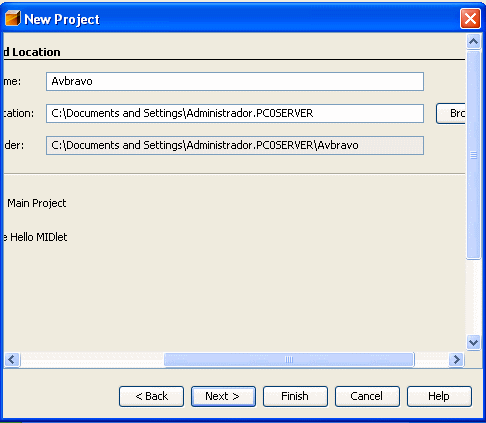Click the vertical scrollbar up arrow

(x=473, y=42)
